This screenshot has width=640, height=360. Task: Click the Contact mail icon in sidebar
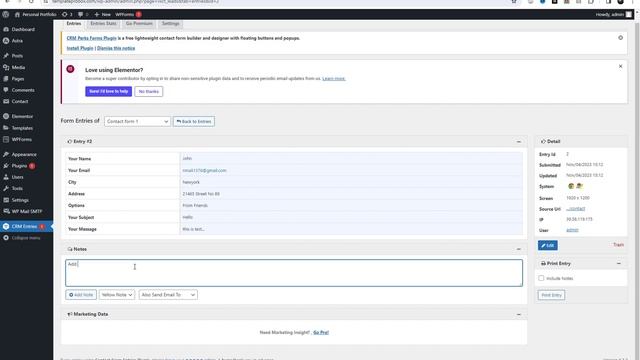coord(6,101)
